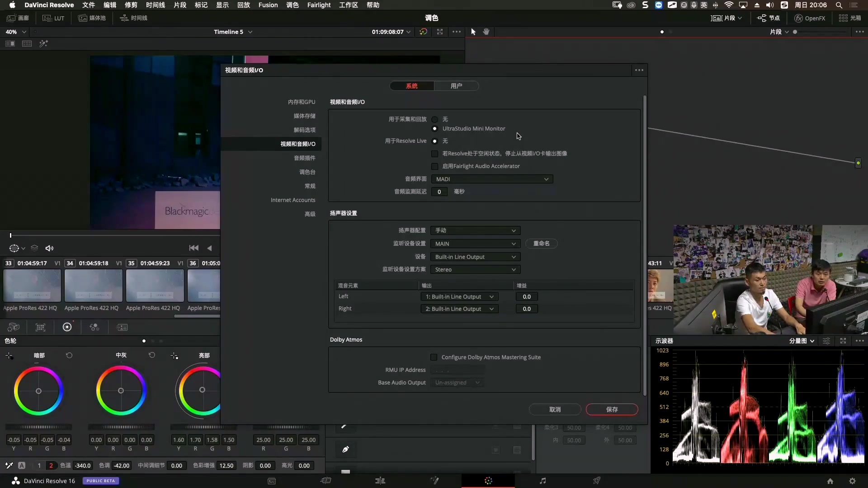Enable Fairlight Audio Accelerator checkbox
Image resolution: width=868 pixels, height=488 pixels.
(435, 166)
